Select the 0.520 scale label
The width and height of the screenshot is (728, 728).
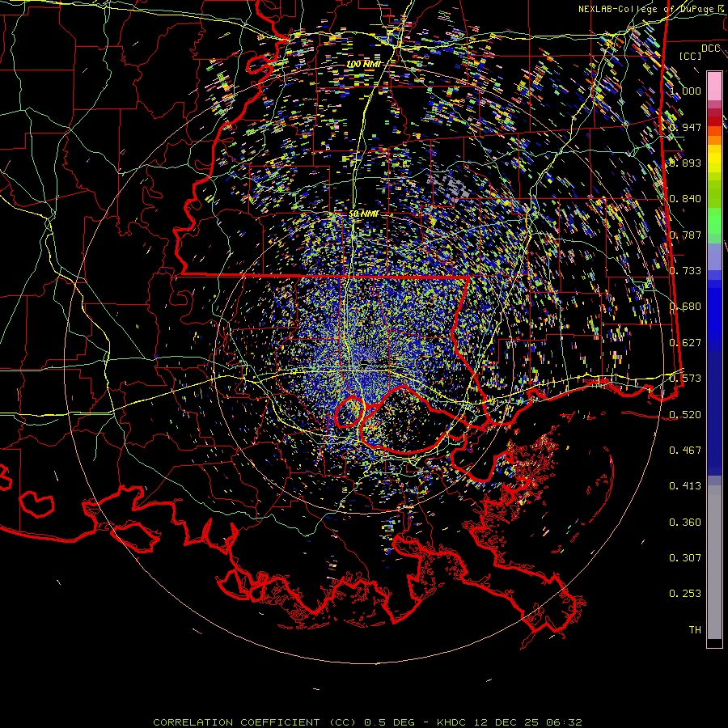pyautogui.click(x=685, y=414)
